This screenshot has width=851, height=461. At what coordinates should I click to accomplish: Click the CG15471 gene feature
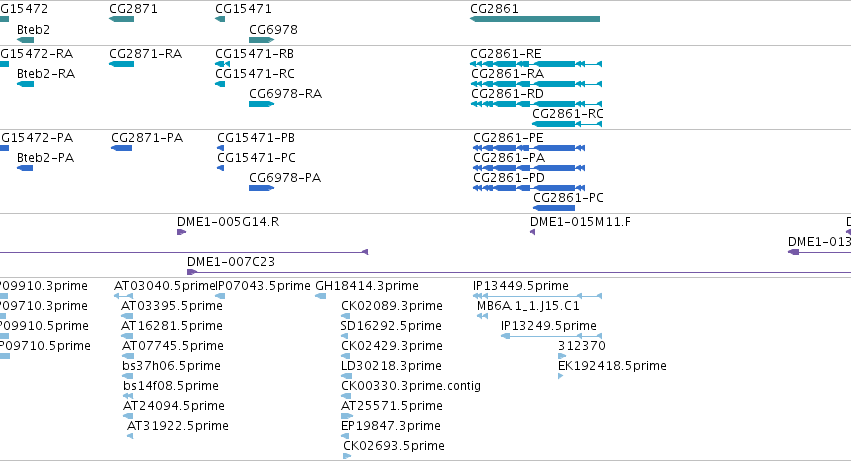coord(220,19)
